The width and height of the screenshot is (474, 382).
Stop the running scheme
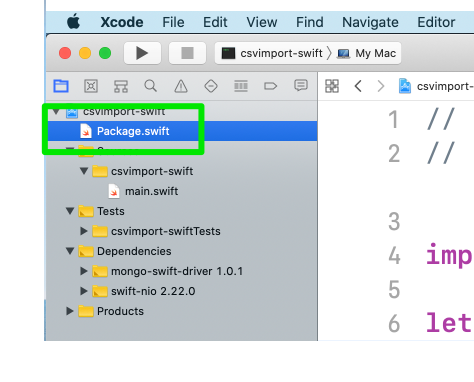(187, 53)
